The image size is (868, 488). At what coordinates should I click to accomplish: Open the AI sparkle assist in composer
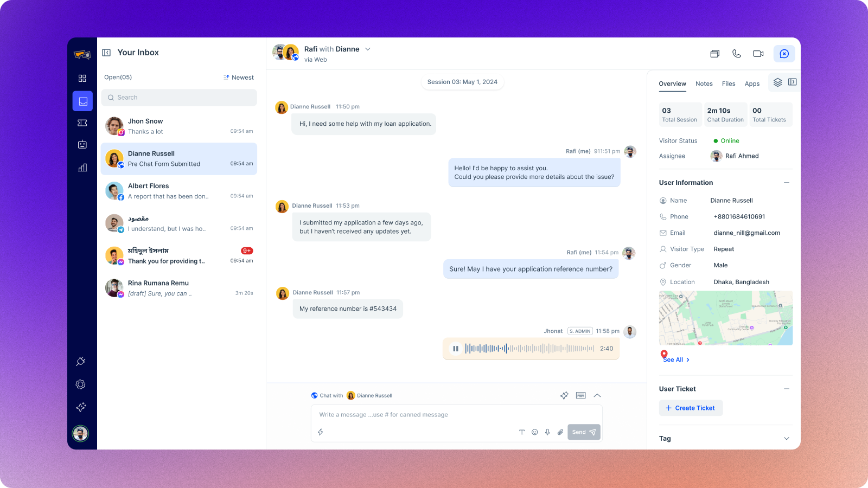coord(564,395)
